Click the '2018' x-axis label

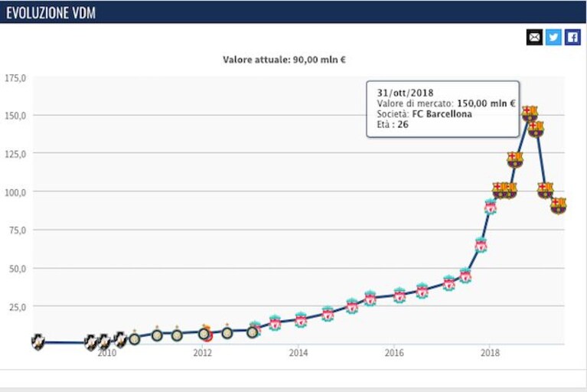tap(490, 353)
